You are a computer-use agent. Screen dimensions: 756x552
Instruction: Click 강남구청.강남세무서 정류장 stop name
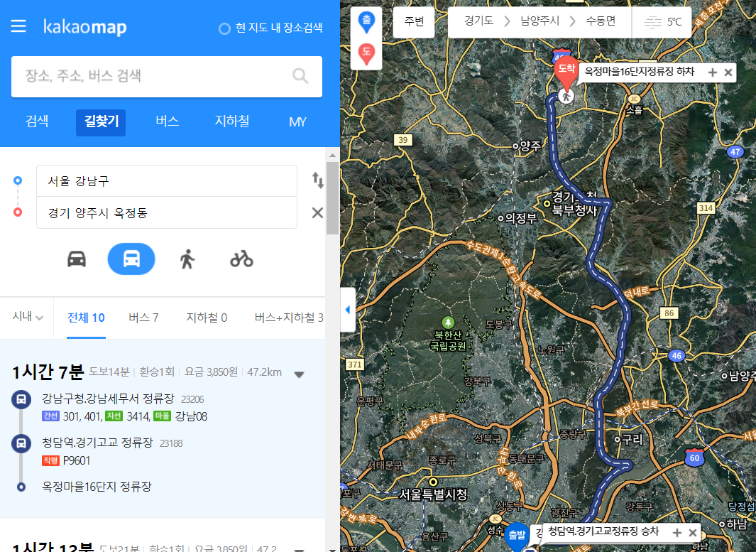point(108,399)
